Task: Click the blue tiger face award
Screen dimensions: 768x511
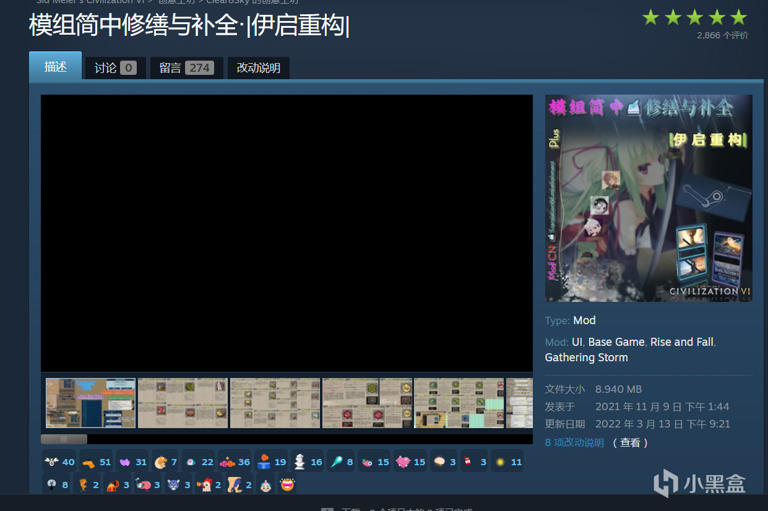Action: pyautogui.click(x=179, y=485)
